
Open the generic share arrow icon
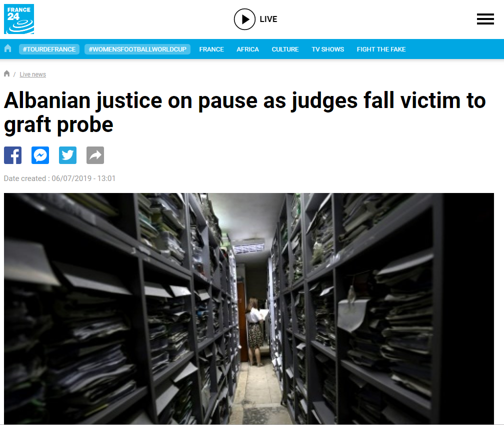(x=95, y=155)
